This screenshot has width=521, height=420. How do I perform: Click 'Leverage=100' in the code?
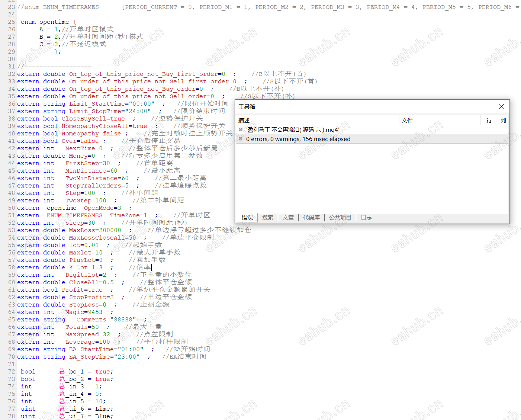(88, 342)
